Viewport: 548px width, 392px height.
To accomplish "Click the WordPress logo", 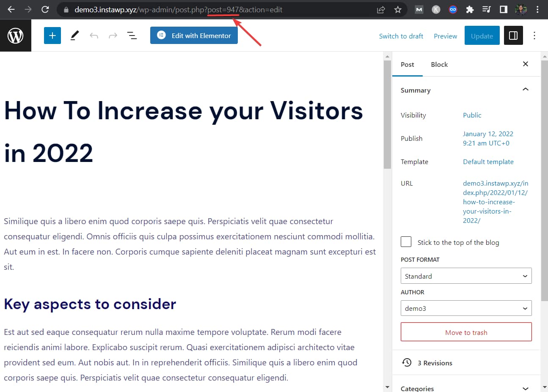I will (16, 36).
